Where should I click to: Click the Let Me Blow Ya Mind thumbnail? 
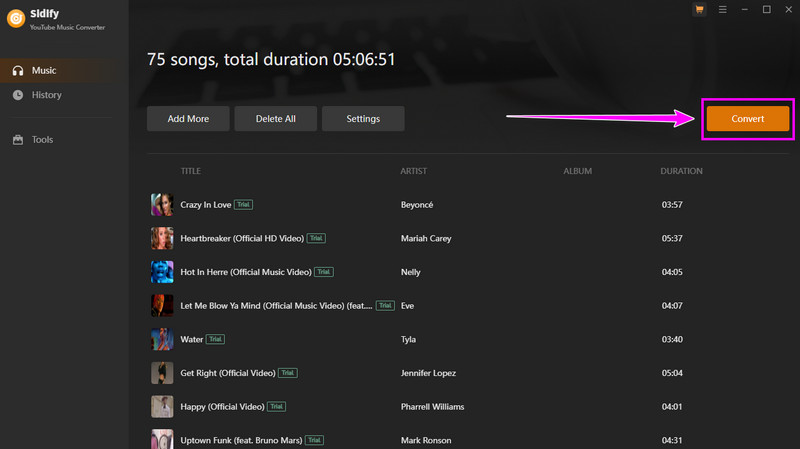162,306
